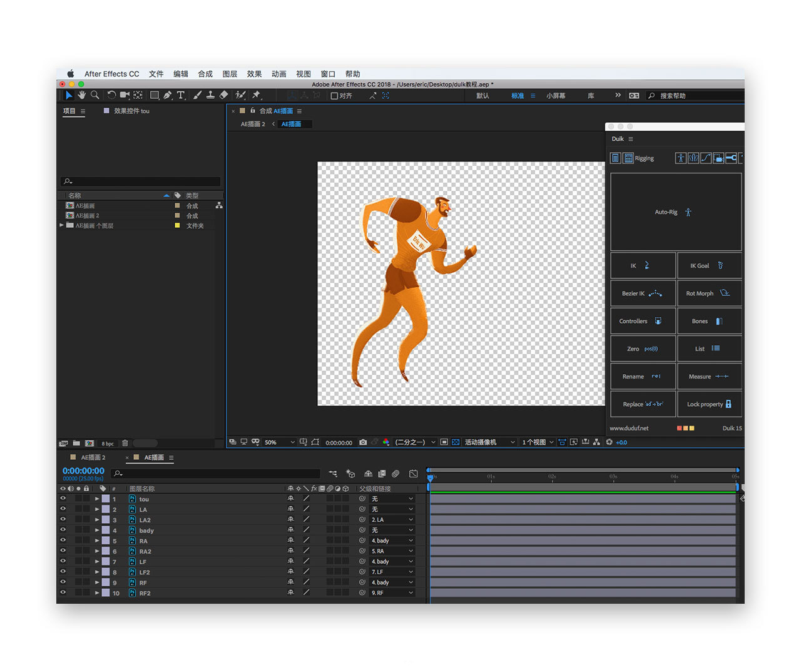Select the Roto Brush tool
The height and width of the screenshot is (672, 801).
point(240,95)
